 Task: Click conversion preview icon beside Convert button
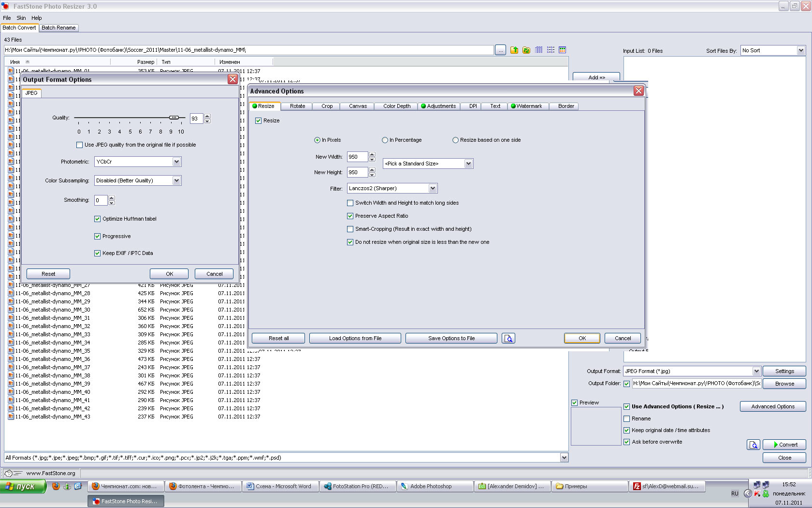click(753, 445)
